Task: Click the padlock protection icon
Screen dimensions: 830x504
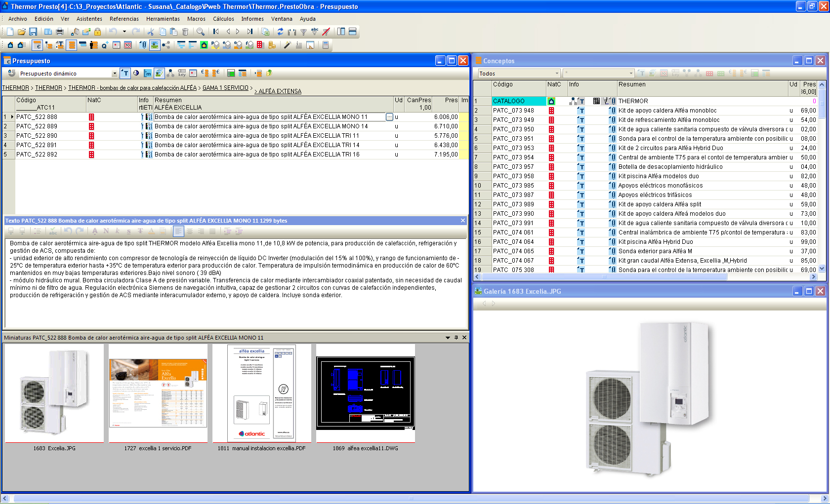Action: [x=97, y=32]
